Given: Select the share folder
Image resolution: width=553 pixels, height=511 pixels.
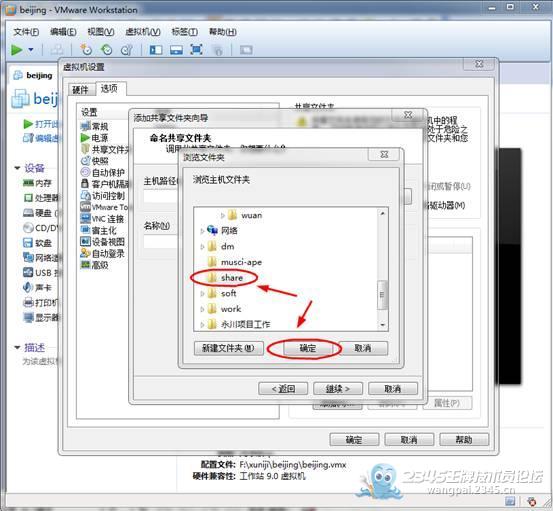Looking at the screenshot, I should (226, 278).
